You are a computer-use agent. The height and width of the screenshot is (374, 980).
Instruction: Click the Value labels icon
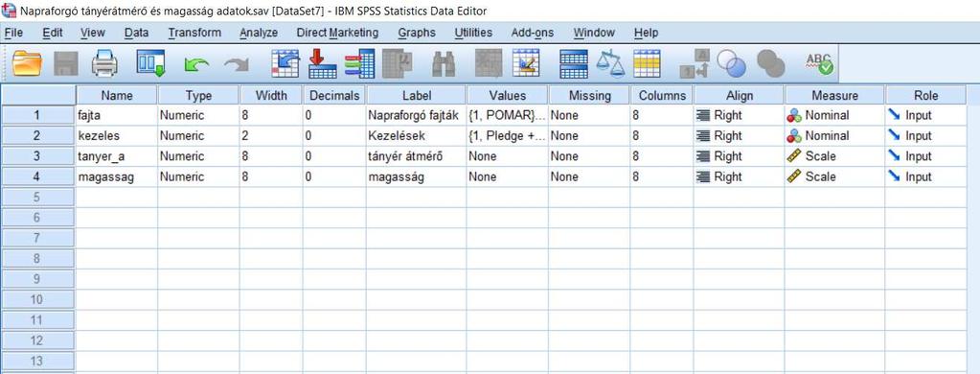click(x=695, y=63)
